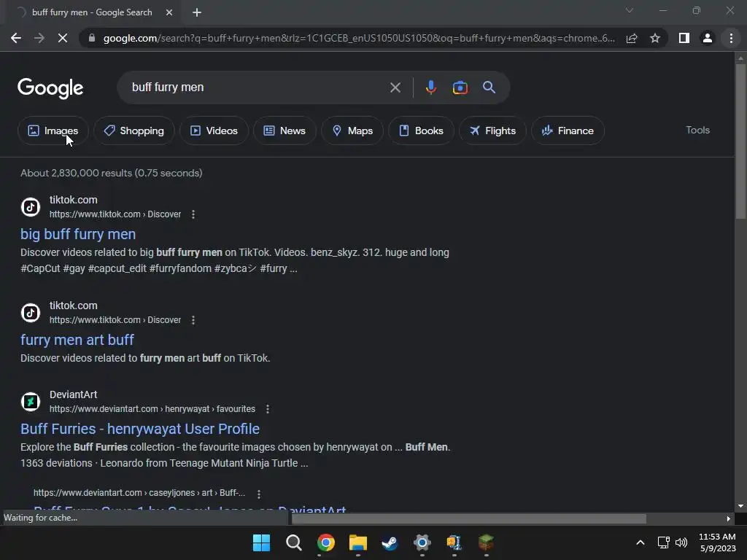This screenshot has width=747, height=560.
Task: Open 'furry men art buff' result
Action: [x=77, y=340]
